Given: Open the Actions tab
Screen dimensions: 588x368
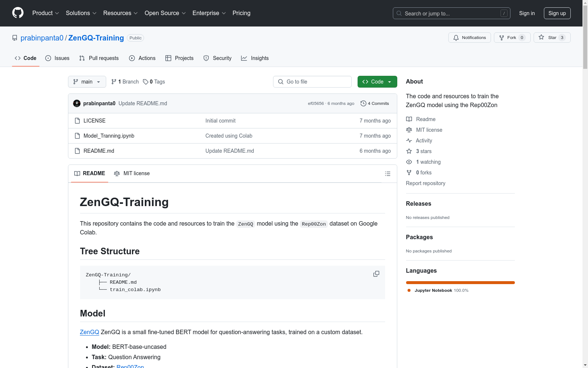Looking at the screenshot, I should pyautogui.click(x=142, y=58).
